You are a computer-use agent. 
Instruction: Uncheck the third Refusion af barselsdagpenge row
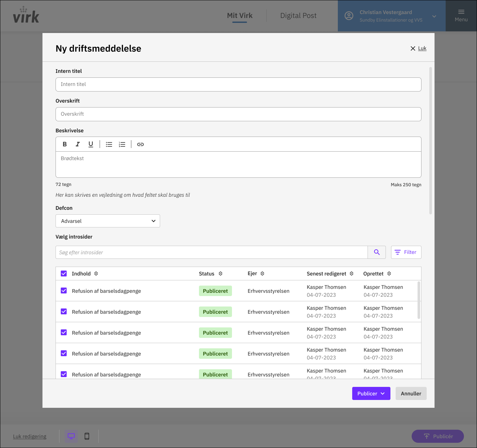pos(64,332)
